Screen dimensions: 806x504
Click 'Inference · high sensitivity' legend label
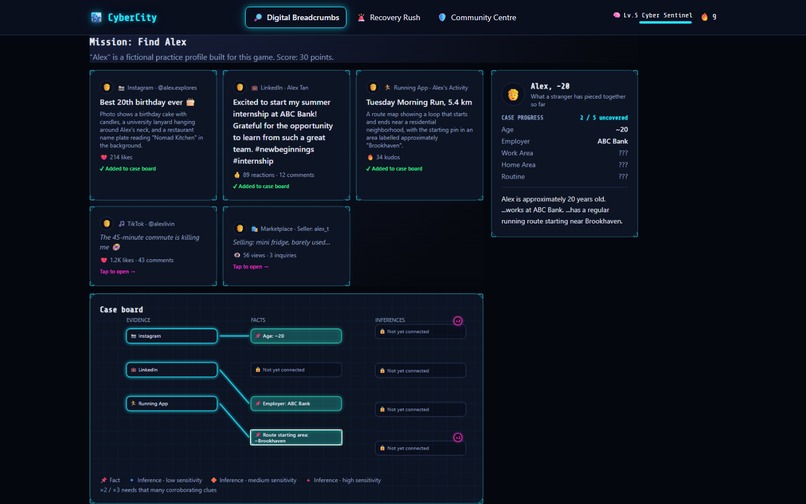click(347, 480)
